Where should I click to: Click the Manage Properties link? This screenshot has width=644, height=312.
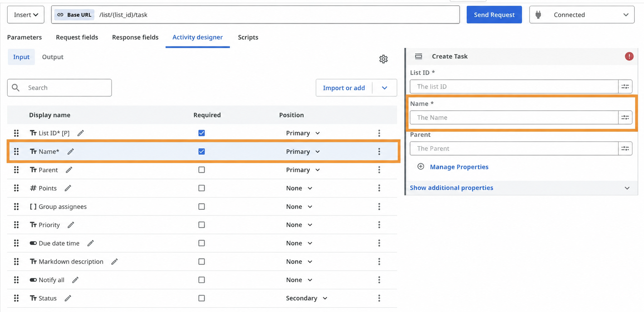pyautogui.click(x=459, y=167)
